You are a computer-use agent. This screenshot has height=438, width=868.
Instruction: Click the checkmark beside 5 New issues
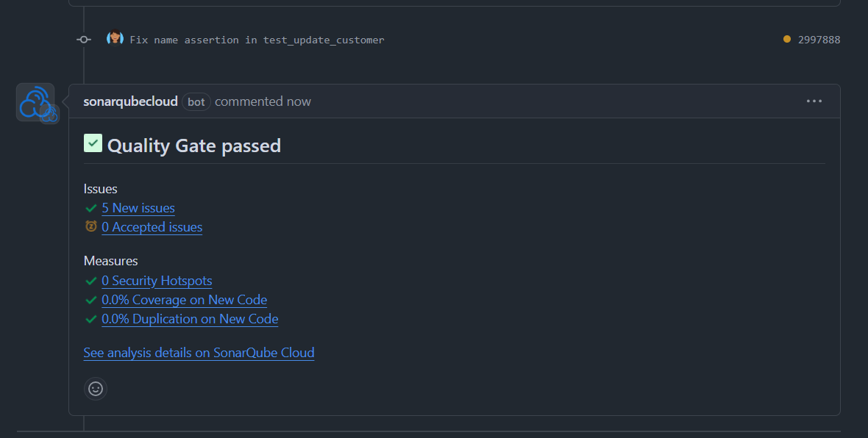click(x=91, y=208)
